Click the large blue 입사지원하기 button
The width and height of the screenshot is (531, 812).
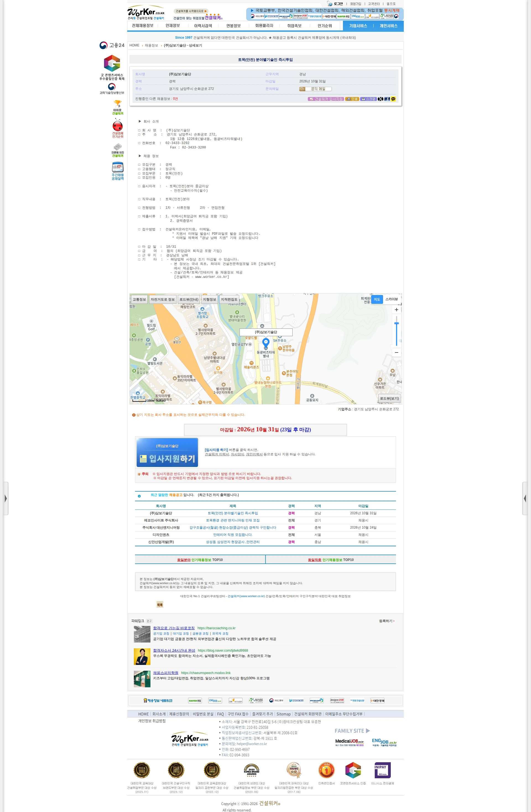tap(167, 452)
